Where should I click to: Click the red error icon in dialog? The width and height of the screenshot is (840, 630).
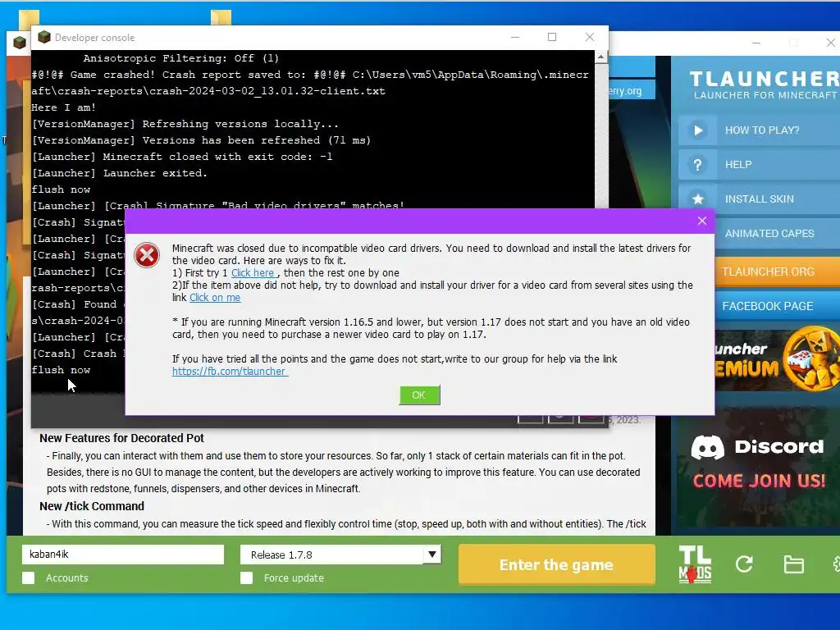[x=147, y=255]
